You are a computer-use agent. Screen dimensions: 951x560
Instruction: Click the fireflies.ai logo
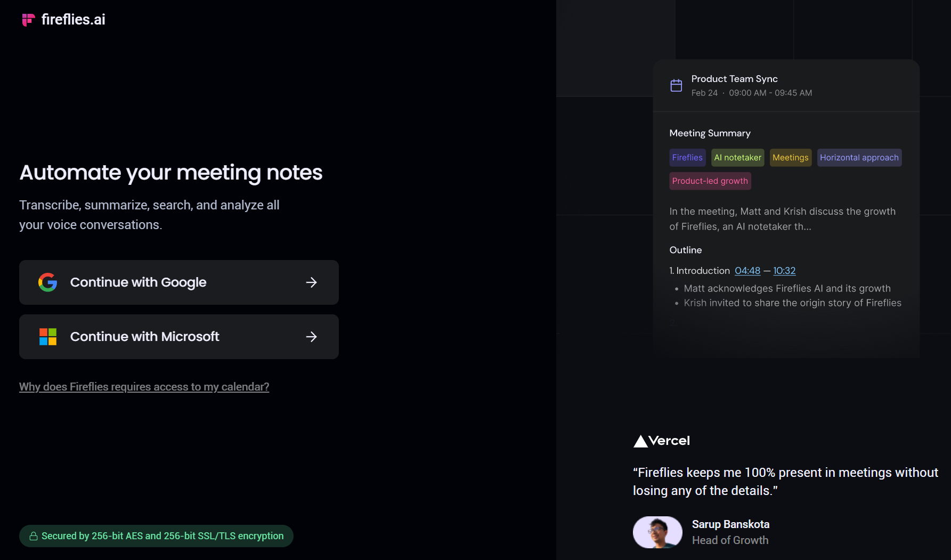pos(62,19)
